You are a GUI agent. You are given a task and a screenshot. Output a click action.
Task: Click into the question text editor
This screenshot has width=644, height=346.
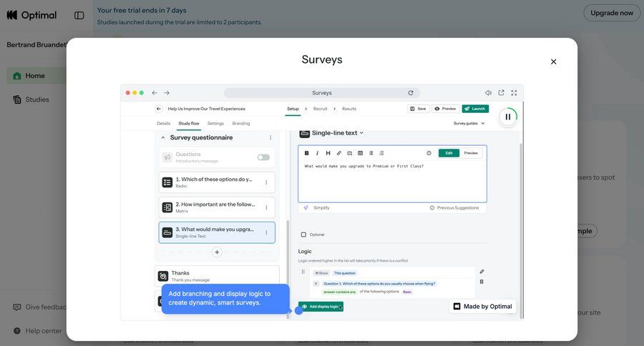click(x=392, y=181)
